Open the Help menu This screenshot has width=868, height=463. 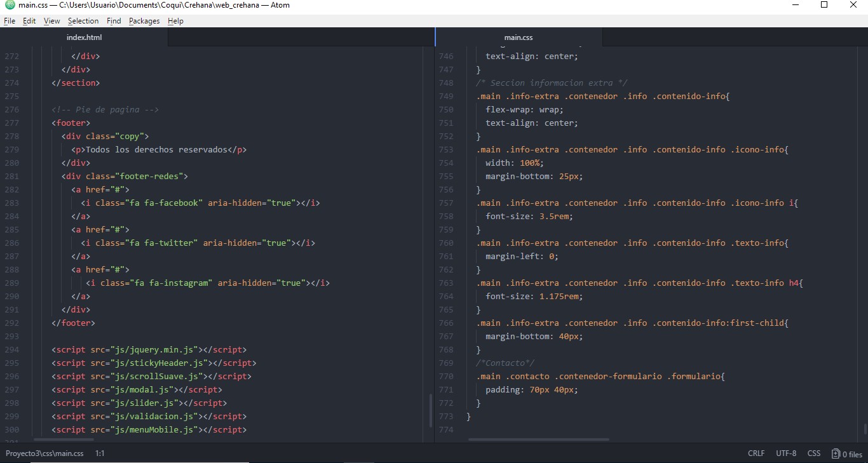175,21
